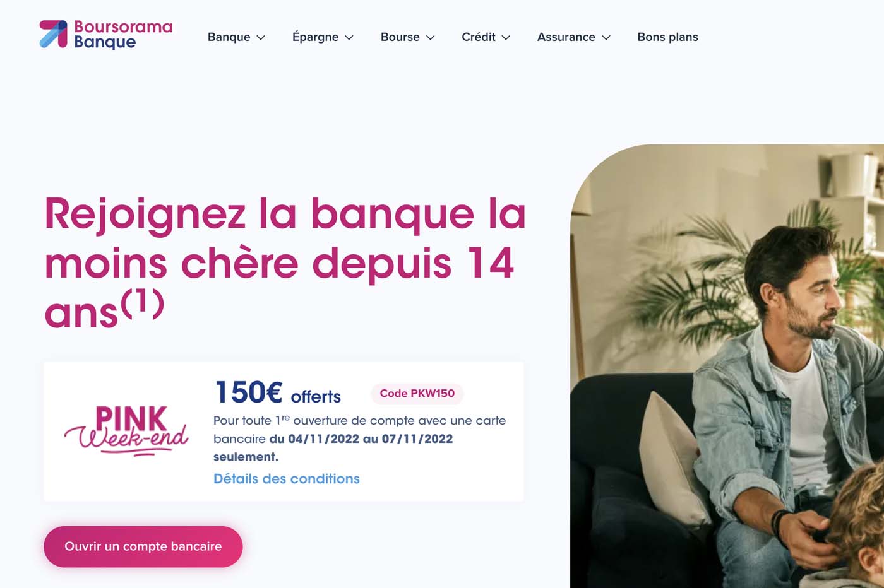Click the Boursorama Banque arrow logo icon

pyautogui.click(x=54, y=34)
